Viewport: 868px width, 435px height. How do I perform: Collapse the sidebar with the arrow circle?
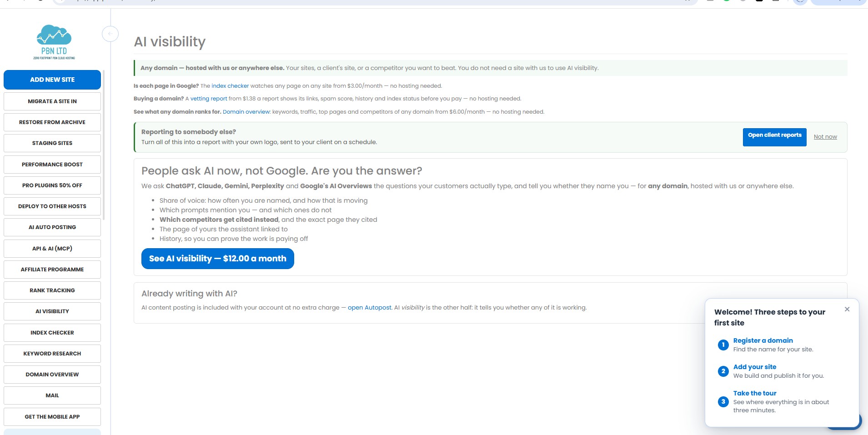coord(110,34)
